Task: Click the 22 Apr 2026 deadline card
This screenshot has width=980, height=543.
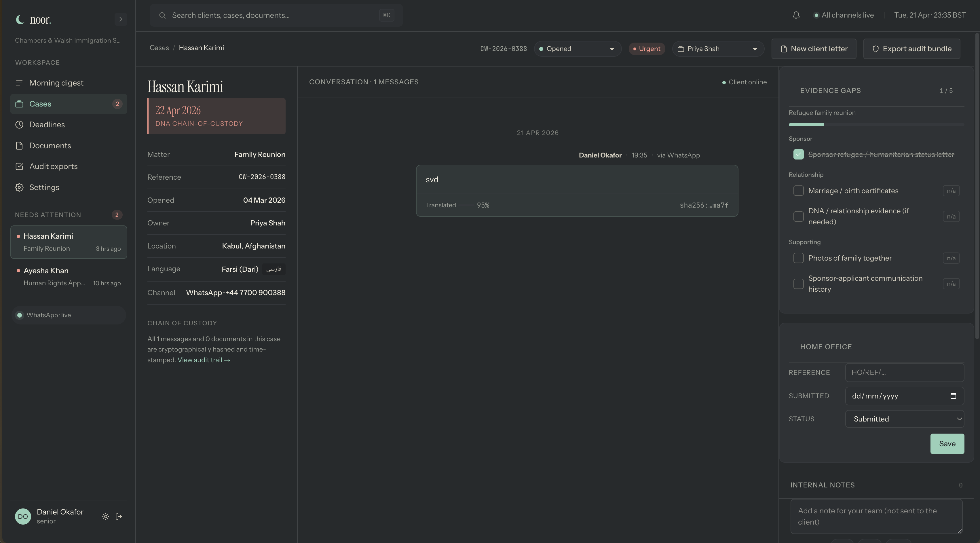Action: [x=216, y=116]
